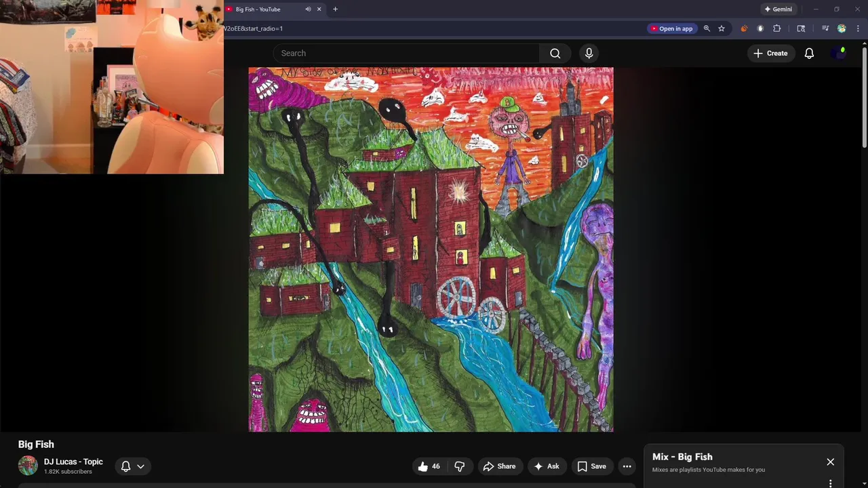This screenshot has width=868, height=488.
Task: Open Chrome profile avatar
Action: tap(842, 28)
